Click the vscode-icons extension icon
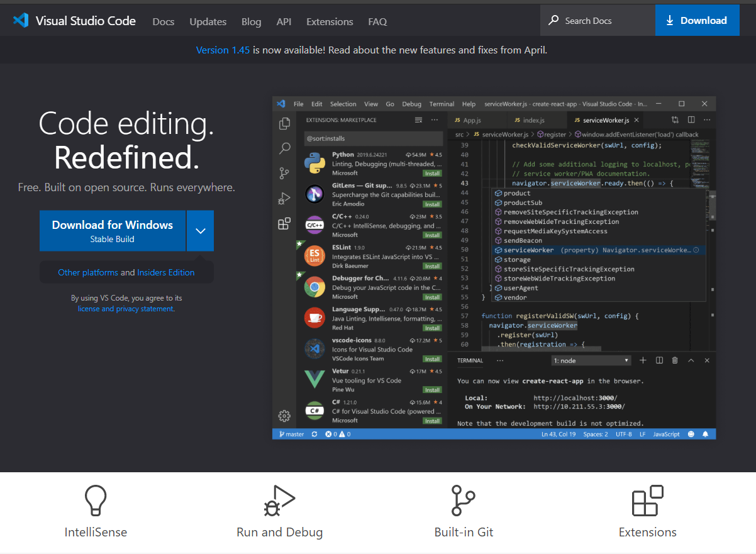Screen dimensions: 756x554 tap(314, 348)
